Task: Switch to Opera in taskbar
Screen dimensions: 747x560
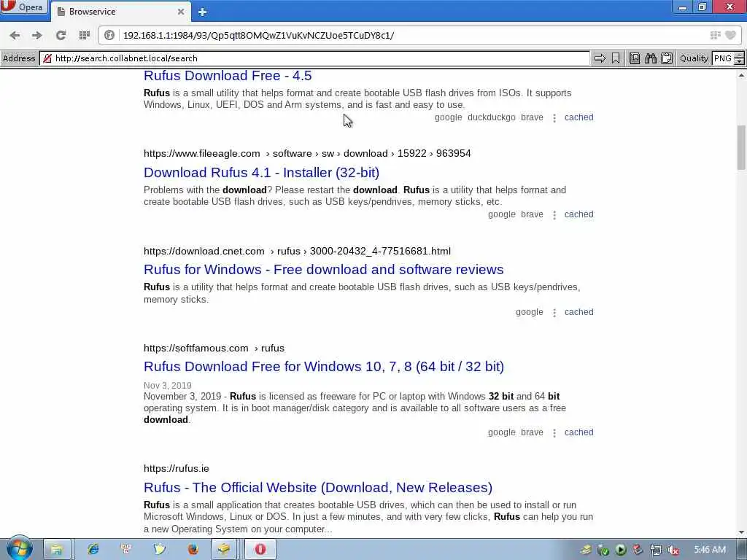Action: tap(260, 550)
